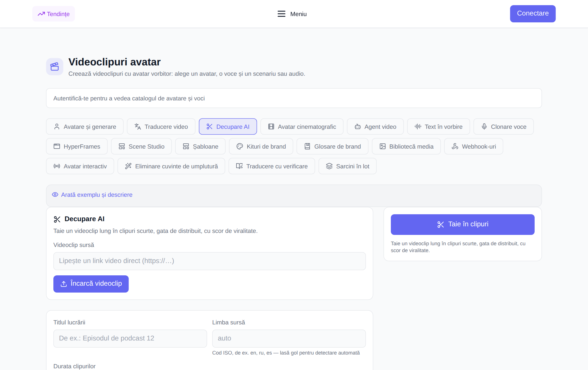Focus the Titlul lucrării input field
Screen dimensions: 588x370
click(x=130, y=338)
